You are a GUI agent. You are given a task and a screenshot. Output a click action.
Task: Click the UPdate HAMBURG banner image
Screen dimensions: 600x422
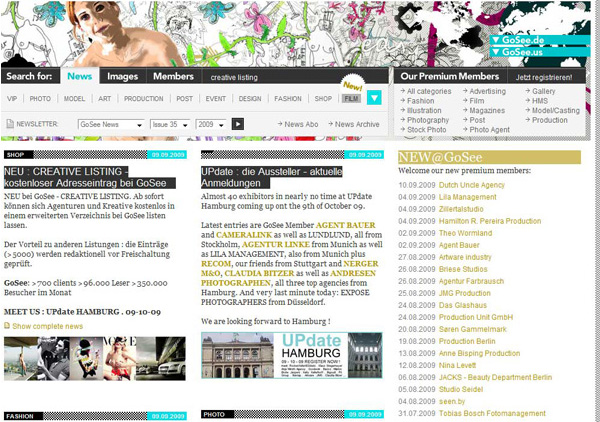point(292,355)
